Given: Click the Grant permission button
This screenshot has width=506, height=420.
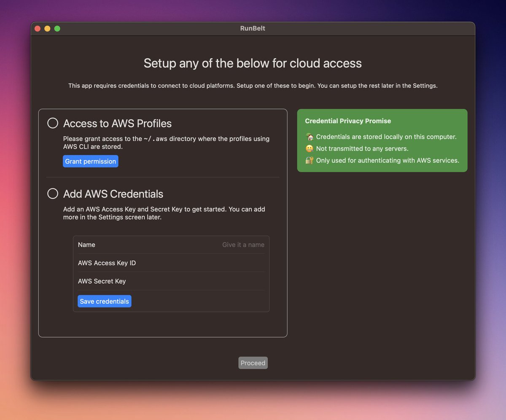Looking at the screenshot, I should click(91, 162).
